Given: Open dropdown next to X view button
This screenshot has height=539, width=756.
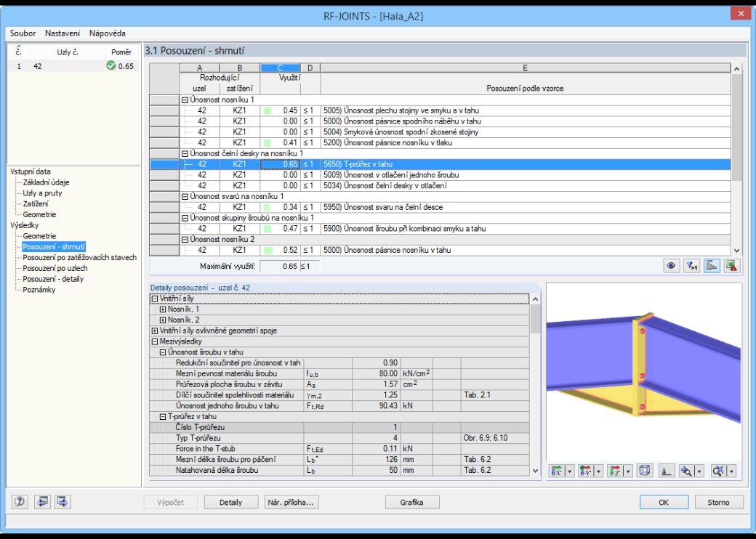Looking at the screenshot, I should point(569,471).
